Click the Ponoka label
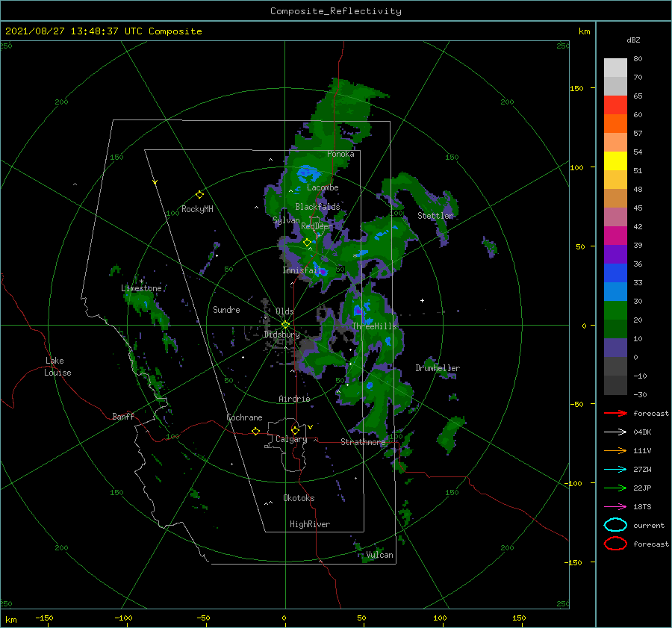The image size is (672, 628). click(340, 154)
